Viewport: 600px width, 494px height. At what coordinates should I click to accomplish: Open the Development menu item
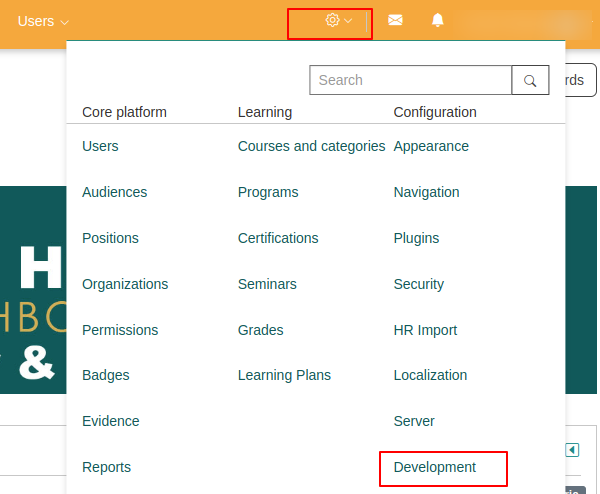435,467
